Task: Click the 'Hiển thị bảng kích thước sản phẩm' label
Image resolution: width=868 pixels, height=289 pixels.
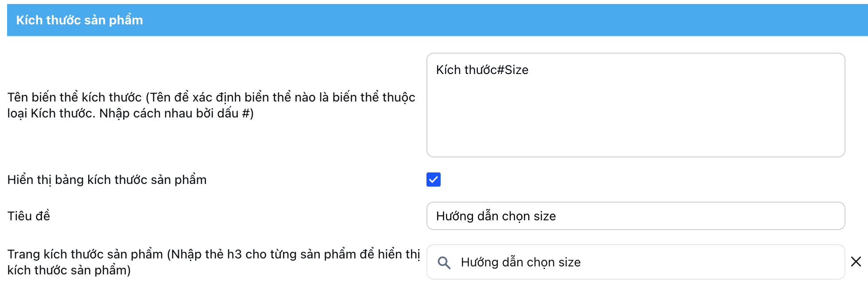Action: click(x=107, y=180)
